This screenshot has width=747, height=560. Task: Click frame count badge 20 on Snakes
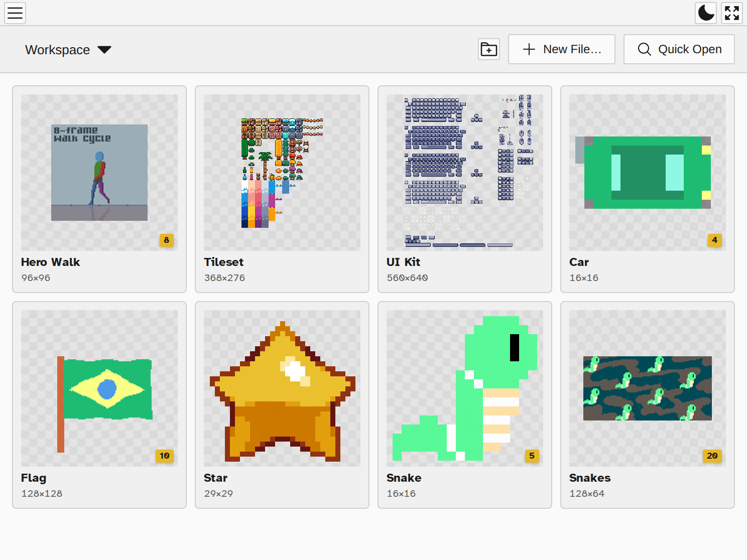[x=712, y=456]
